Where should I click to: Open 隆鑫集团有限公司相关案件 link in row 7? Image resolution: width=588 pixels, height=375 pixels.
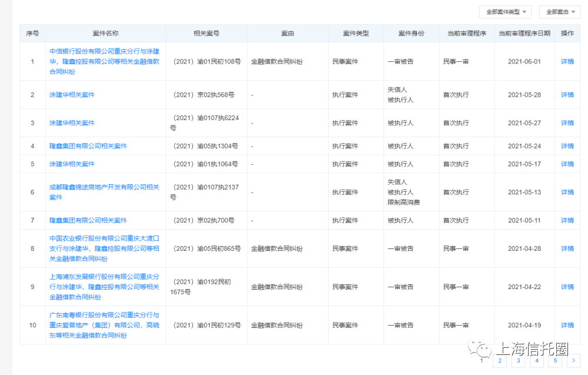point(88,220)
